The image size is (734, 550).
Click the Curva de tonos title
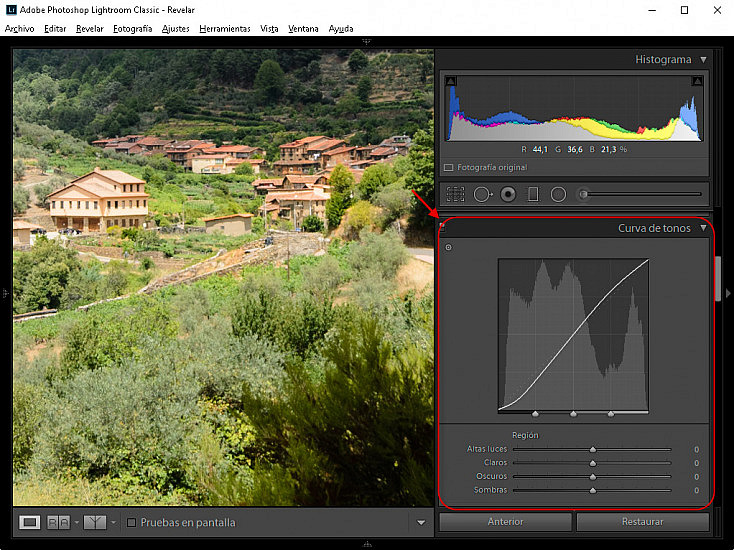pyautogui.click(x=654, y=228)
